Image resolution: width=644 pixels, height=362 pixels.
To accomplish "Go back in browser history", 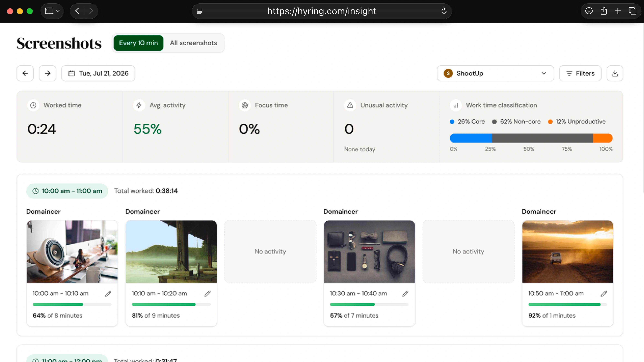I will (x=77, y=11).
